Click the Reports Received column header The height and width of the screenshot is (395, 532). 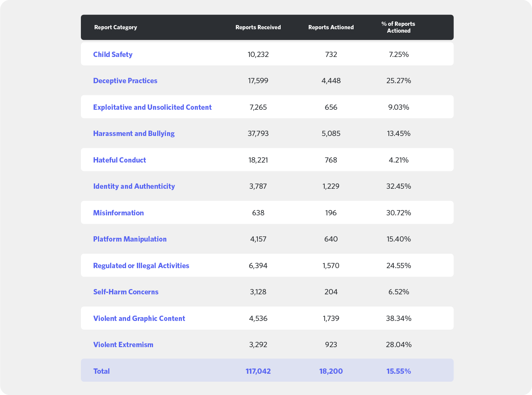coord(258,27)
